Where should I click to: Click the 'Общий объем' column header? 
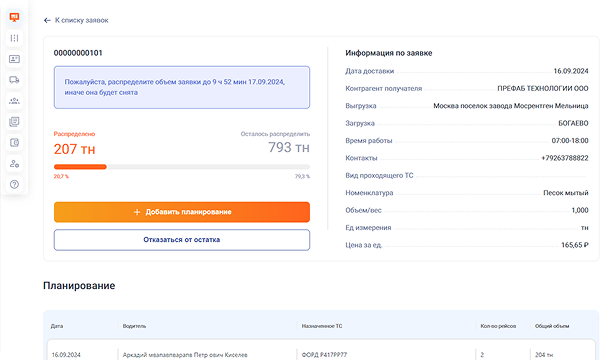coord(552,326)
